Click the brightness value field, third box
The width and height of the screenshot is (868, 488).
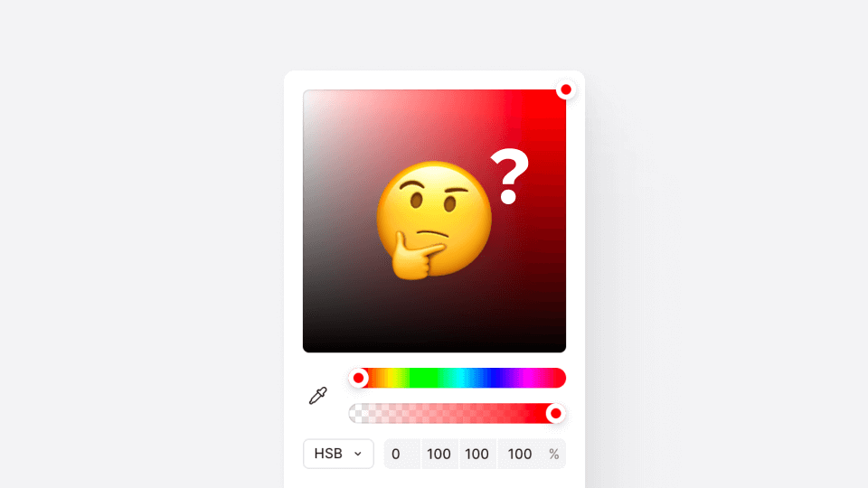pos(477,455)
